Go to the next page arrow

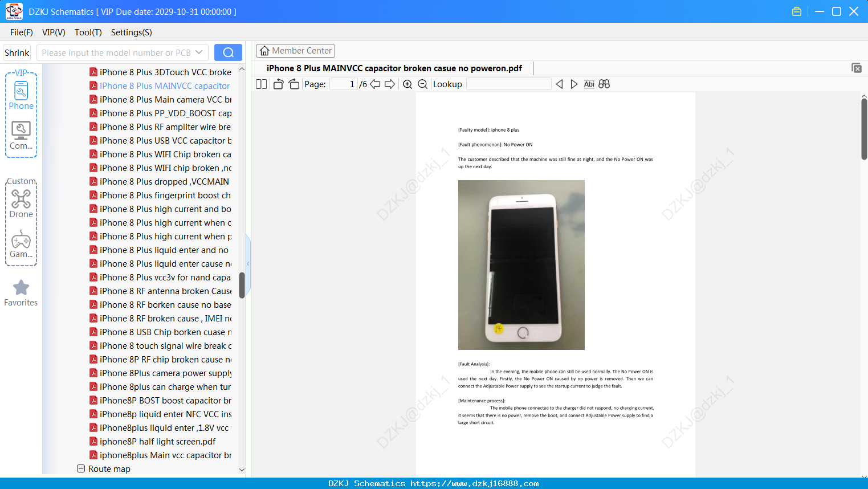pyautogui.click(x=390, y=84)
